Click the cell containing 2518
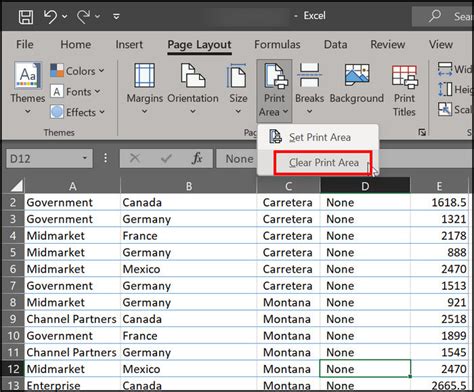The width and height of the screenshot is (474, 392). pos(439,319)
